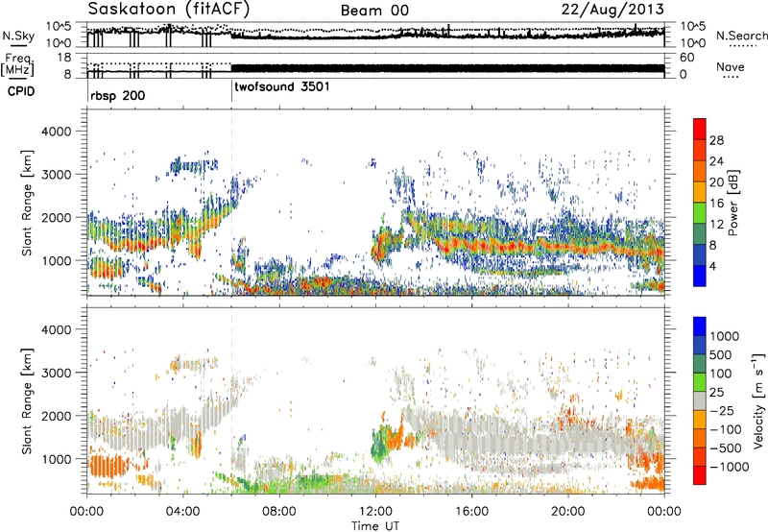Image resolution: width=768 pixels, height=532 pixels.
Task: Click the '-1000' tick on the velocity scale
Action: (x=729, y=467)
